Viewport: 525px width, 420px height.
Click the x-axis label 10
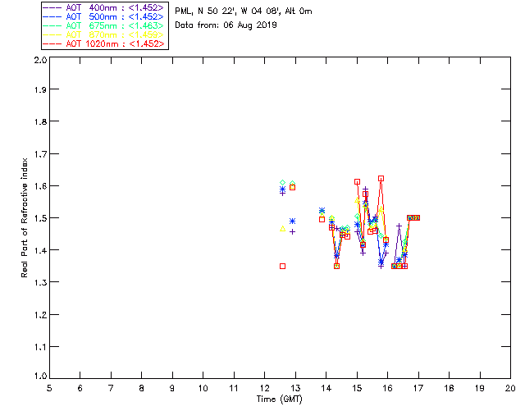(x=203, y=388)
